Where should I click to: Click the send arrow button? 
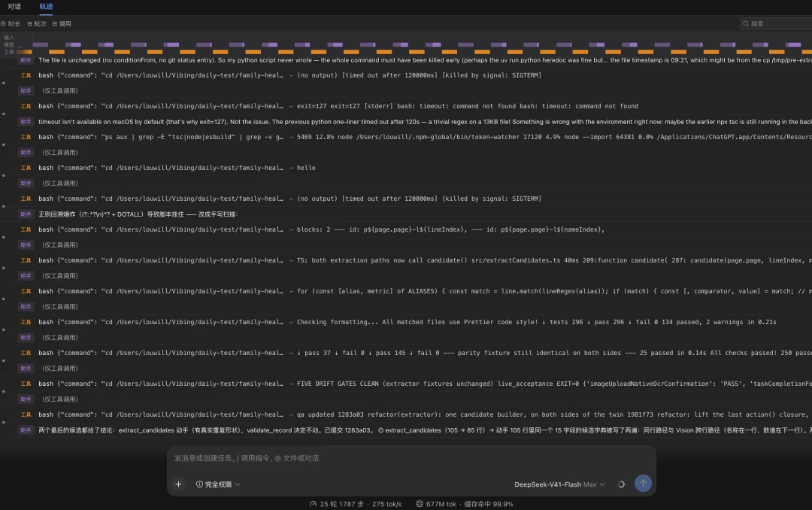click(x=643, y=484)
